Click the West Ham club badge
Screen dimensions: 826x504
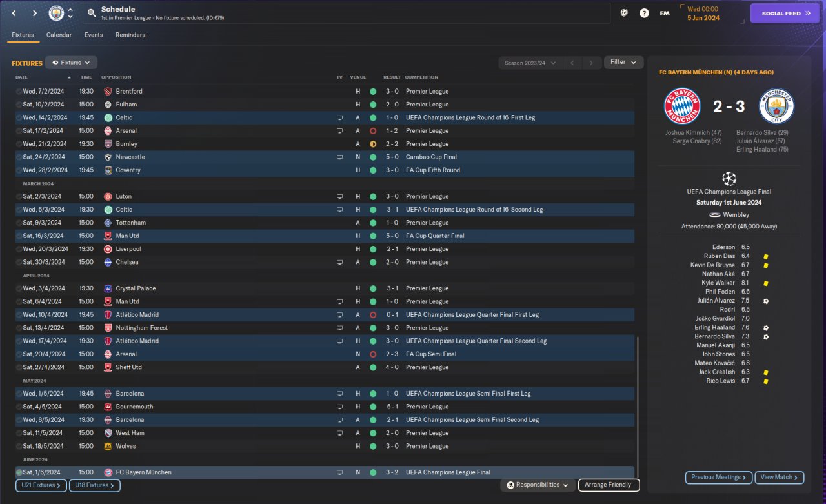pos(108,433)
